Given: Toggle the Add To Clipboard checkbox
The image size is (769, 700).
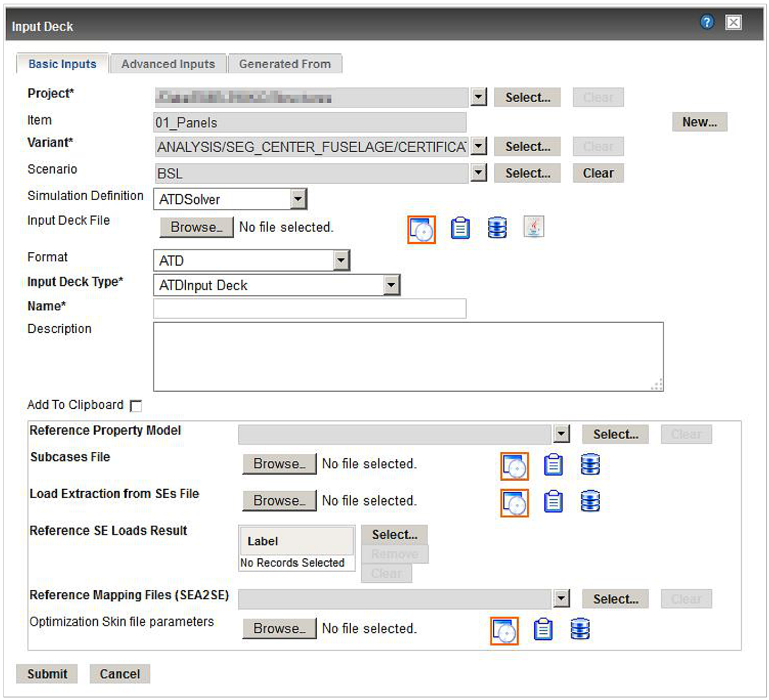Looking at the screenshot, I should pyautogui.click(x=136, y=406).
